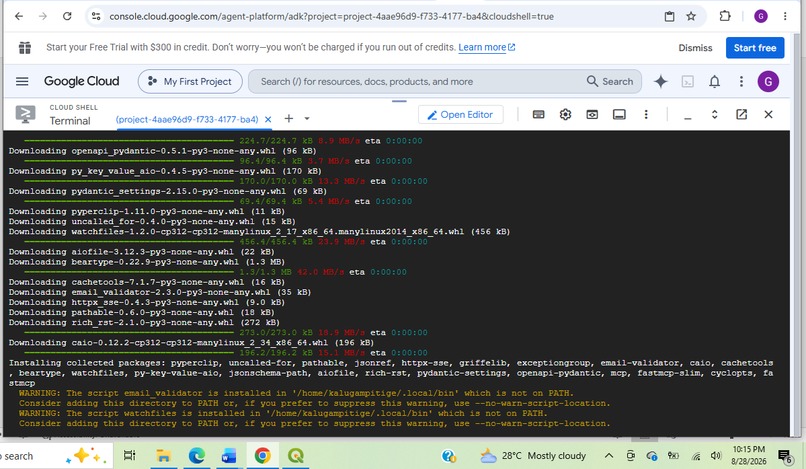Open Google account avatar in console header
The image size is (806, 469).
768,81
